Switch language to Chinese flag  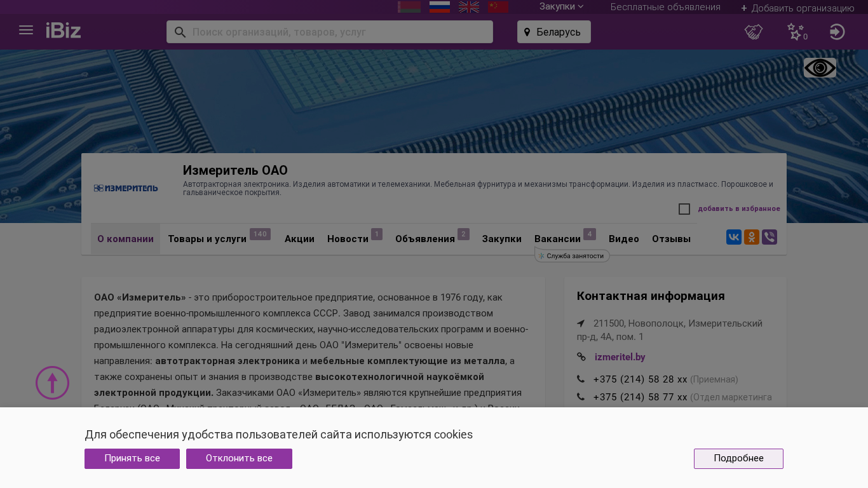click(498, 7)
